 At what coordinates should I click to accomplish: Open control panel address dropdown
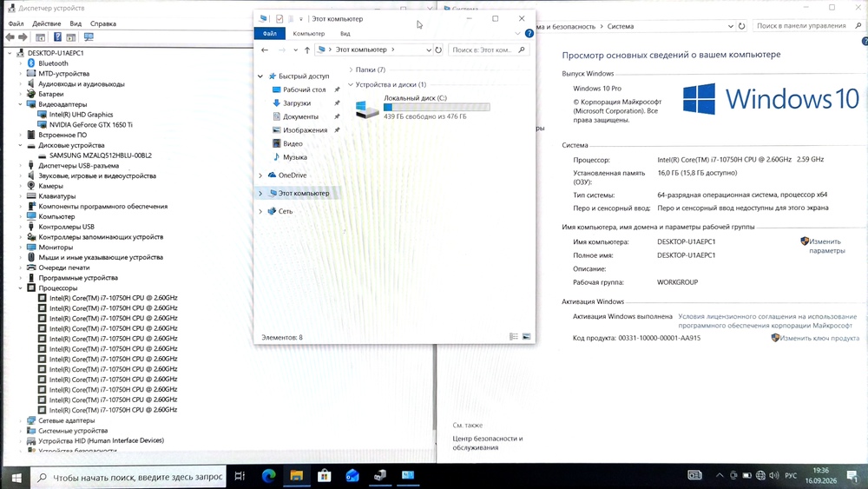(731, 26)
